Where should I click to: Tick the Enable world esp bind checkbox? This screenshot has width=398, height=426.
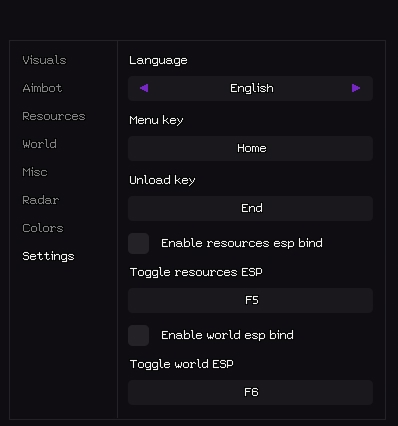click(138, 335)
